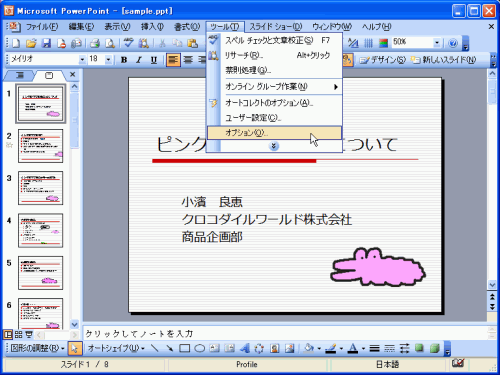The image size is (500, 375).
Task: Open the Line Style icon
Action: 375,348
